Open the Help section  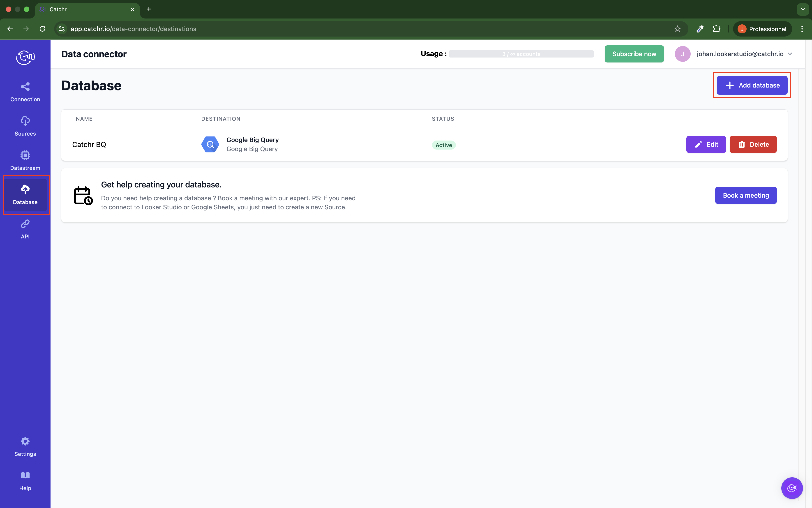(25, 481)
